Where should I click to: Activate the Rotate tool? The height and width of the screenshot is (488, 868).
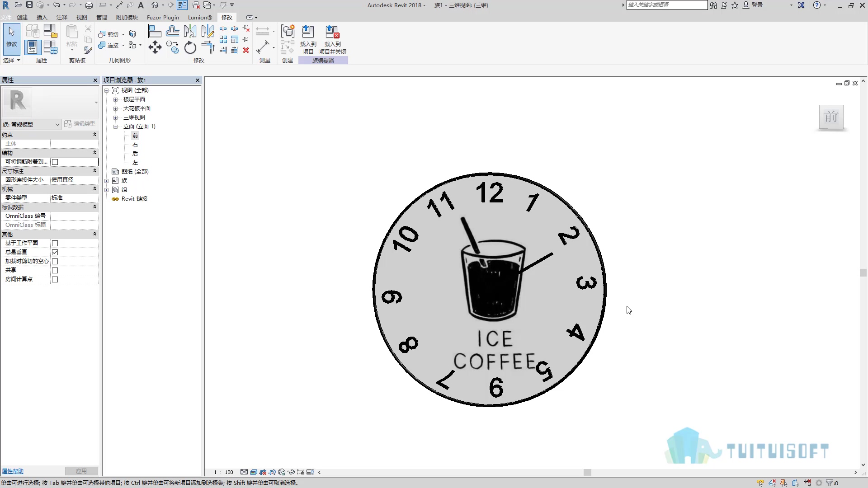(x=190, y=47)
